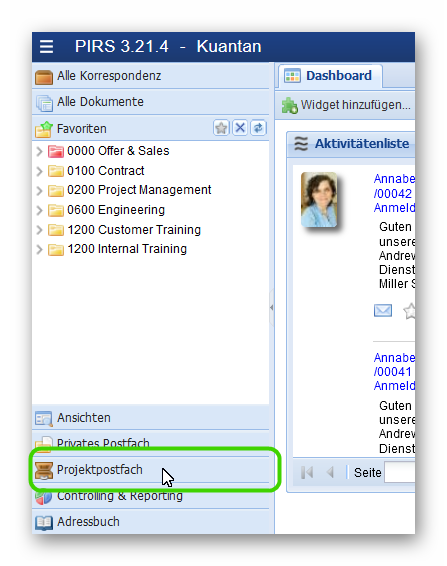This screenshot has height=566, width=447.
Task: Expand the 0600 Engineering folder
Action: coord(39,210)
